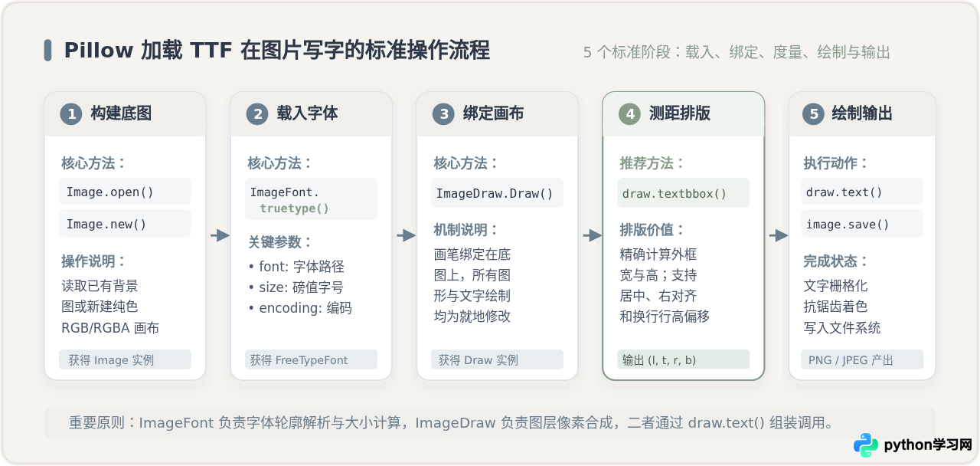This screenshot has width=980, height=466.
Task: Select the "关键参数：" label
Action: 280,241
